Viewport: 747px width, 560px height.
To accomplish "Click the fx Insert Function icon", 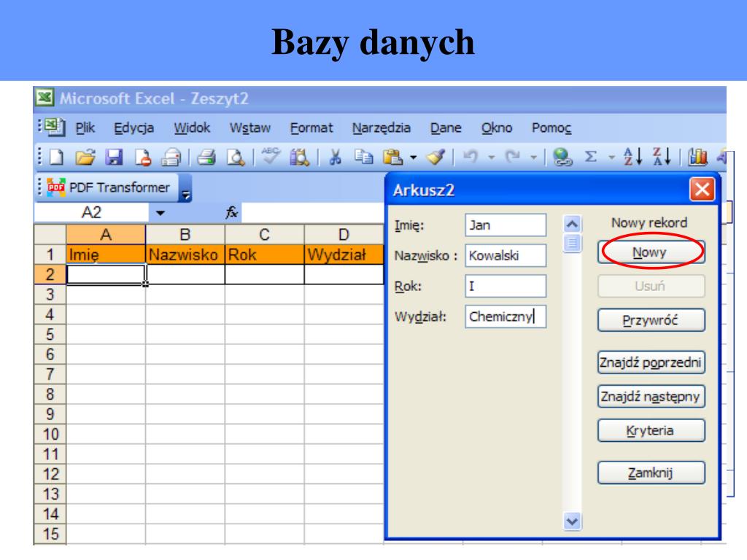I will (x=231, y=212).
